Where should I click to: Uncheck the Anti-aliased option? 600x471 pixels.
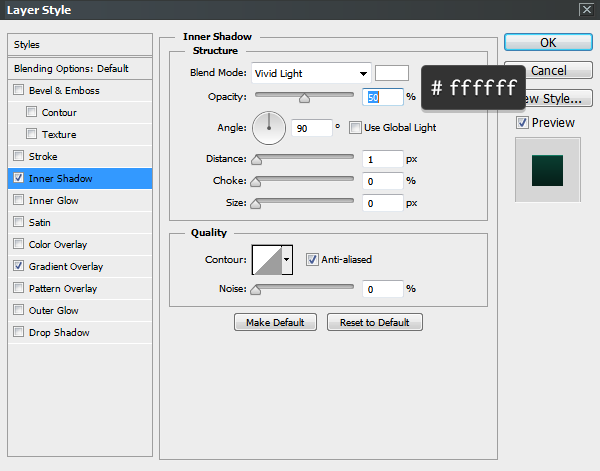[313, 259]
